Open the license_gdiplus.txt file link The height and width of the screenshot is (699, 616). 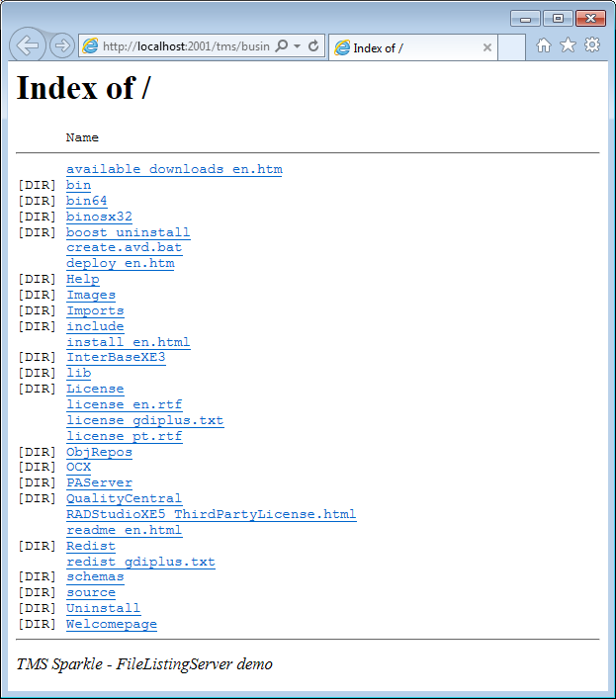(144, 420)
